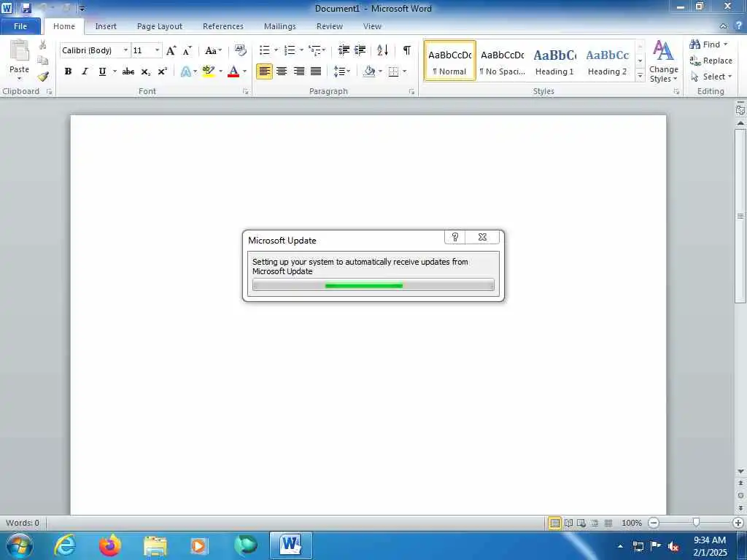Click Zoom In plus button

click(738, 523)
